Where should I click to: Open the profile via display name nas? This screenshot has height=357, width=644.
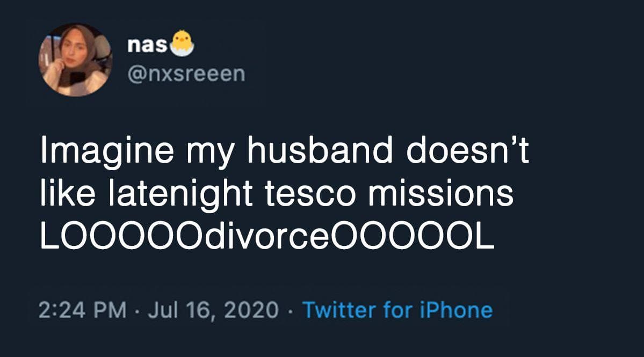(147, 46)
